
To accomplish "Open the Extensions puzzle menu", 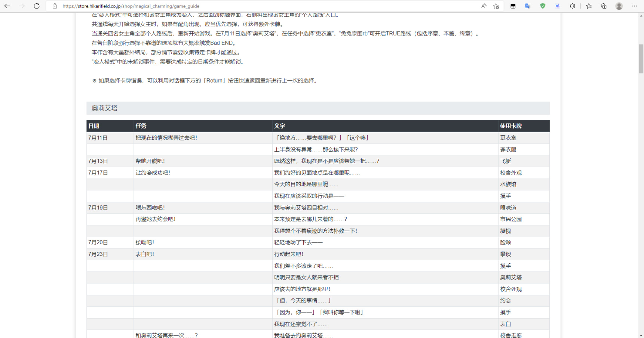I will [x=572, y=6].
